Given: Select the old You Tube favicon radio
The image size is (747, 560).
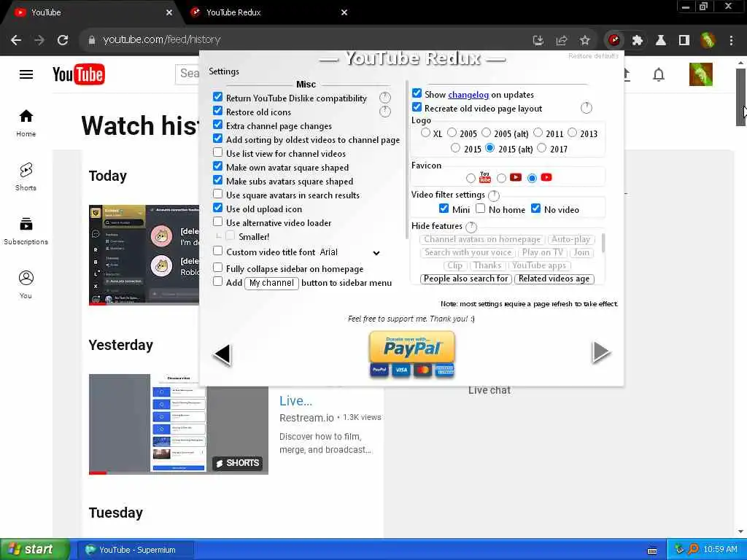Looking at the screenshot, I should point(471,178).
